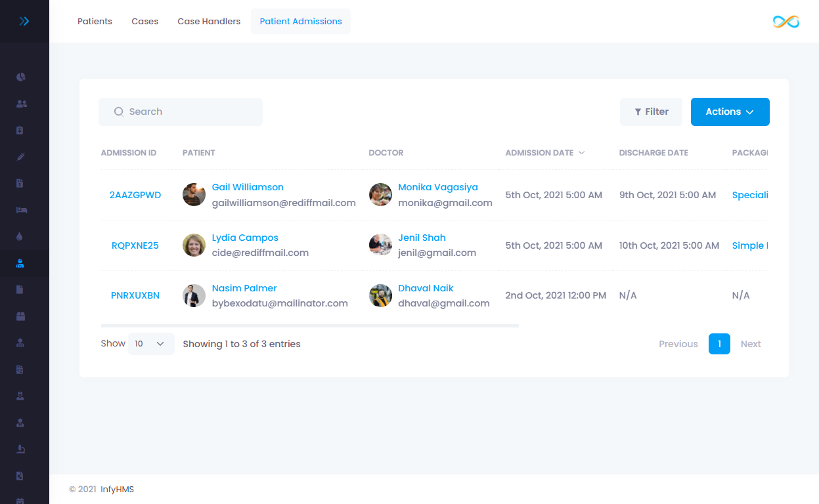This screenshot has height=504, width=819.
Task: Open the Case Handlers tab
Action: pos(208,21)
